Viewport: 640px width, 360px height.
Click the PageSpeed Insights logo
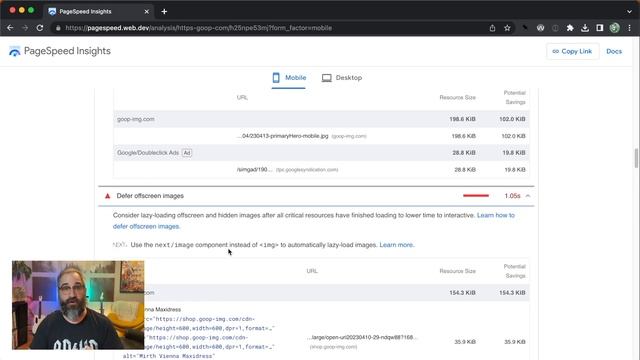[60, 51]
